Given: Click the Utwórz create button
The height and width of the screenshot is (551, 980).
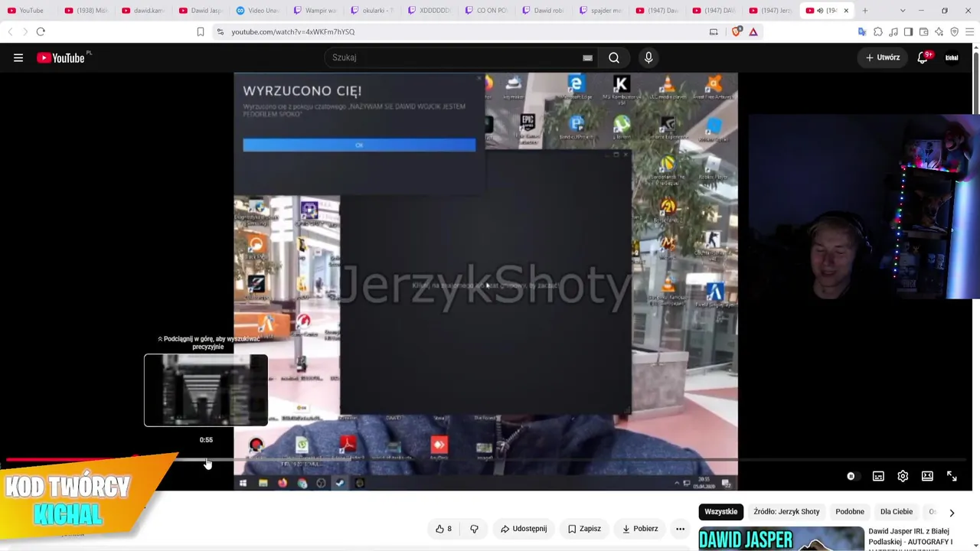Looking at the screenshot, I should pyautogui.click(x=883, y=57).
